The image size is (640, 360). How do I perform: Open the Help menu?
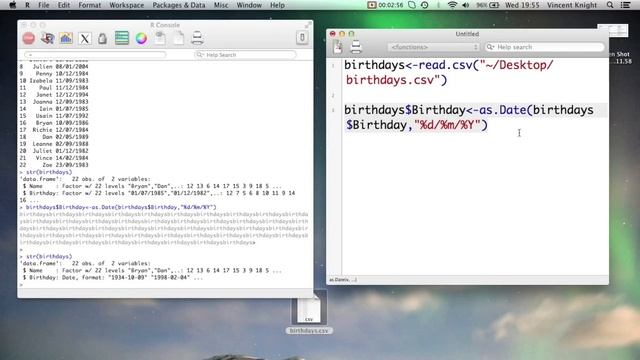pyautogui.click(x=277, y=5)
